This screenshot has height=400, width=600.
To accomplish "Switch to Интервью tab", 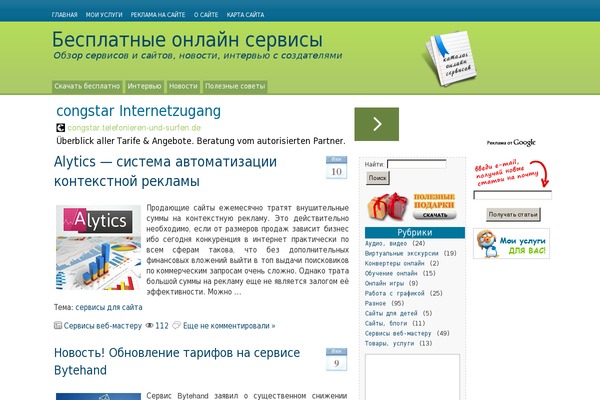I will (x=144, y=87).
